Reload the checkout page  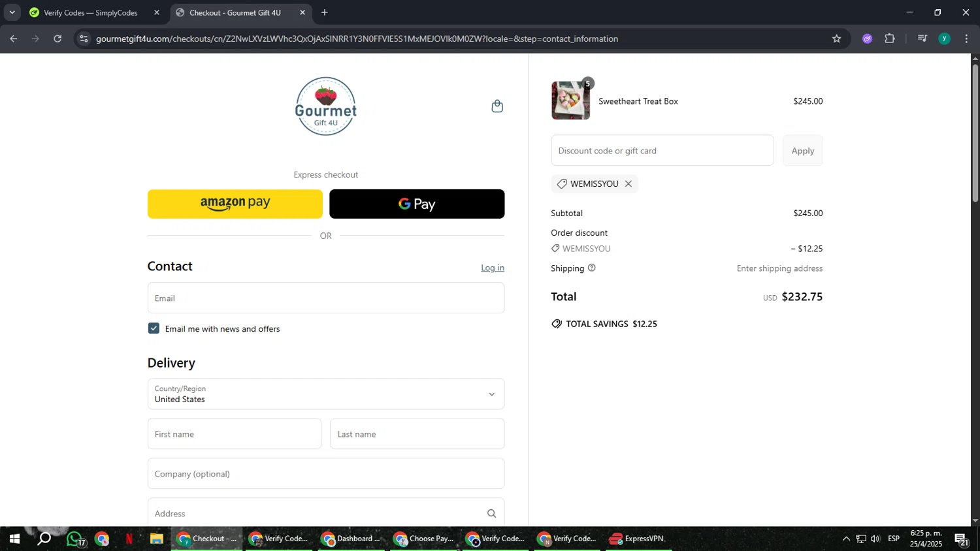(57, 39)
